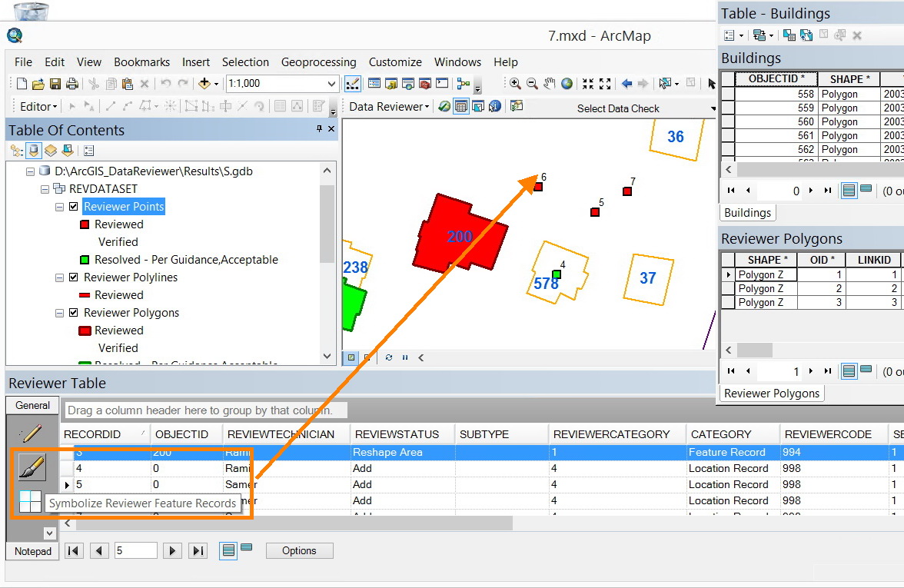
Task: Open the Python window icon
Action: (442, 84)
